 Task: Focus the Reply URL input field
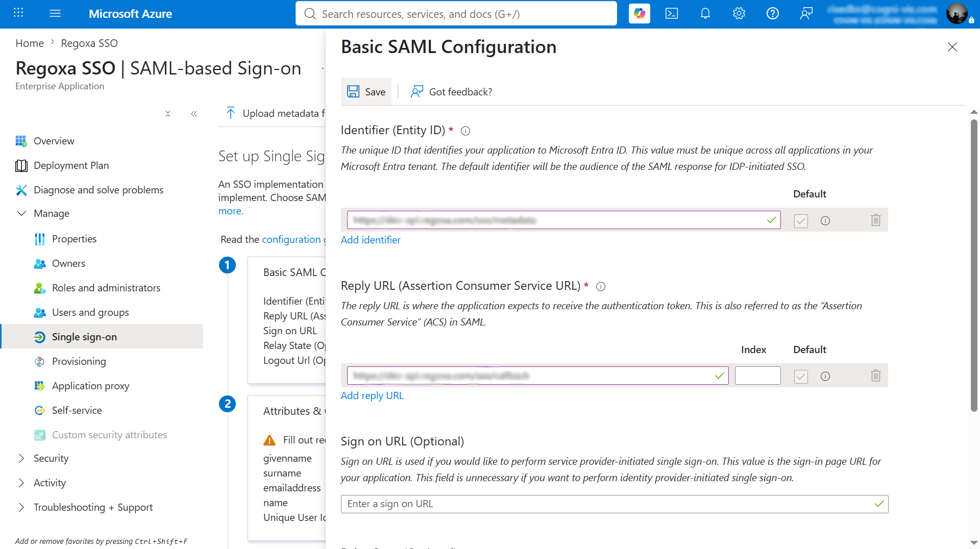point(537,376)
